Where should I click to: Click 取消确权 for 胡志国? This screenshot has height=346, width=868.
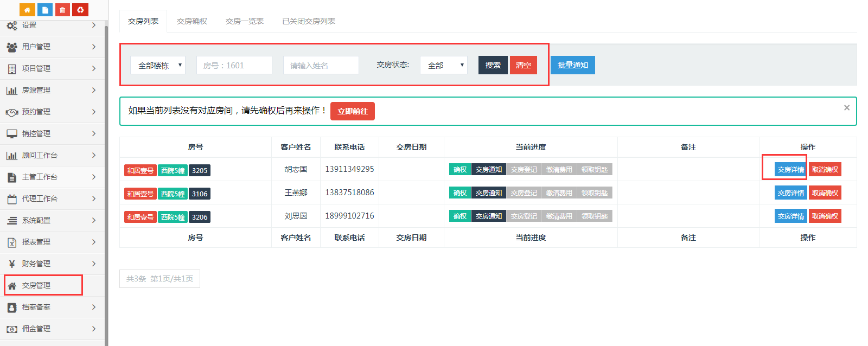(x=825, y=170)
